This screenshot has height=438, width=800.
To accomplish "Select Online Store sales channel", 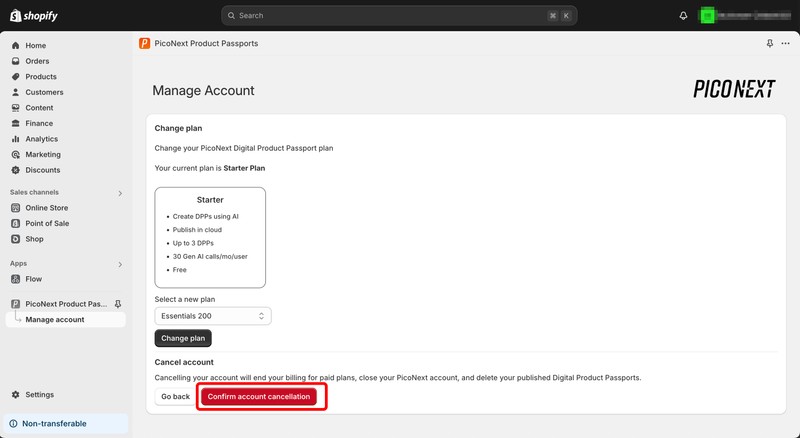I will (47, 208).
